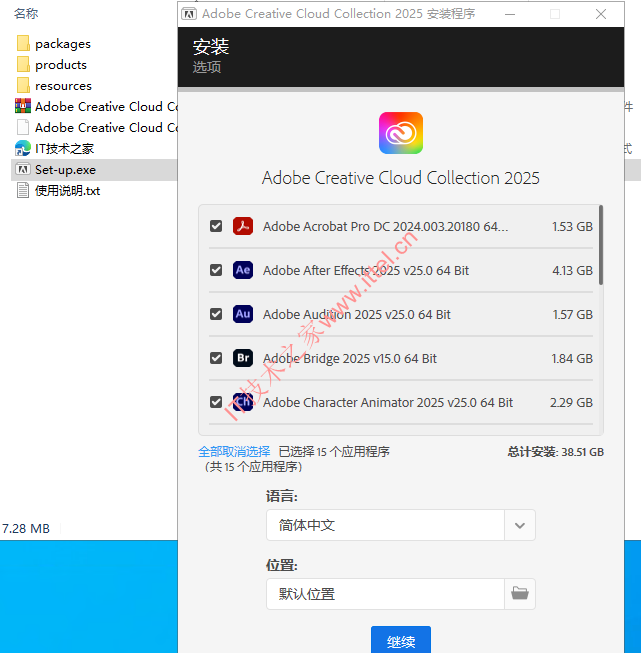Click the 2.29 GB size value
641x653 pixels.
571,402
